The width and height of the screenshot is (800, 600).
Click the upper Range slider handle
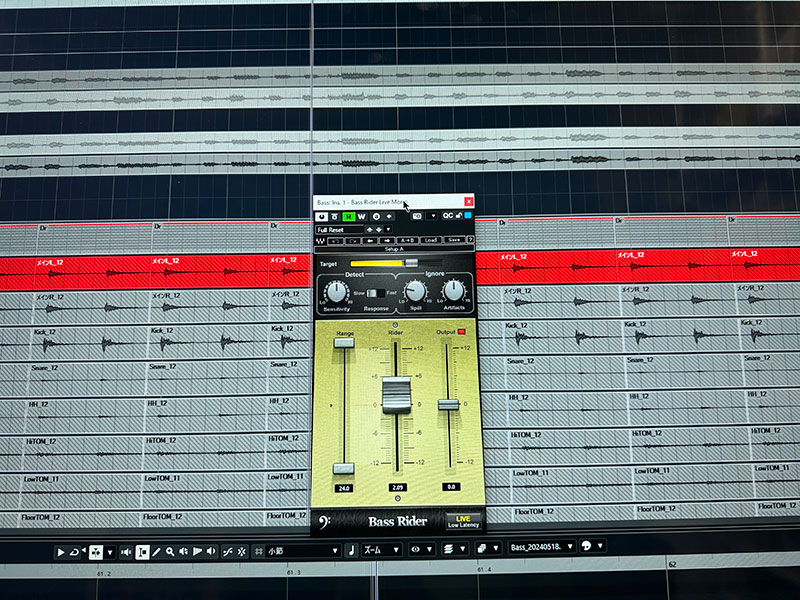pyautogui.click(x=344, y=342)
